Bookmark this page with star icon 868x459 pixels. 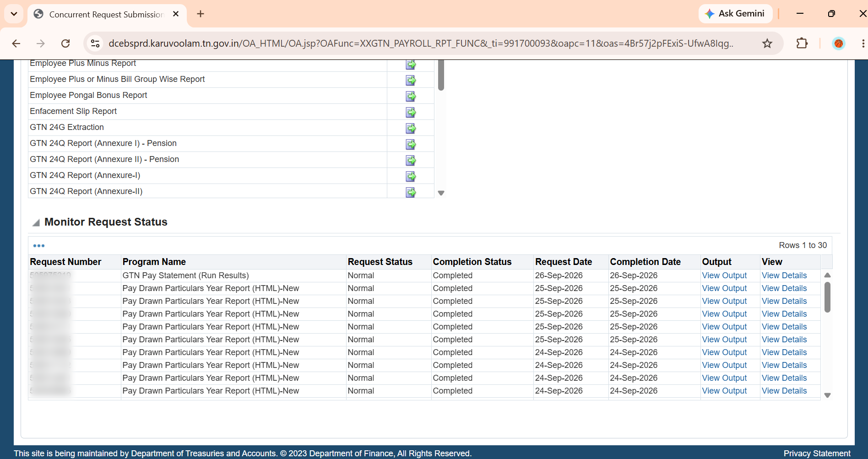[767, 43]
